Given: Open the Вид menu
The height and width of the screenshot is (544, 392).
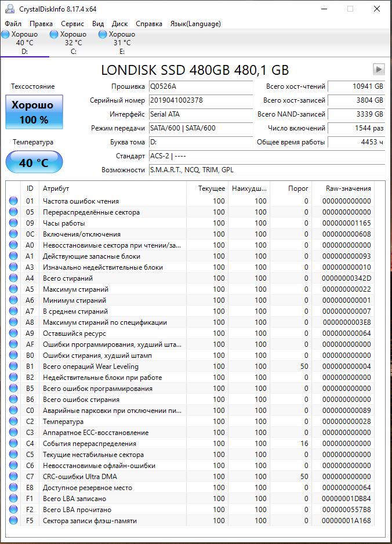Looking at the screenshot, I should [98, 24].
